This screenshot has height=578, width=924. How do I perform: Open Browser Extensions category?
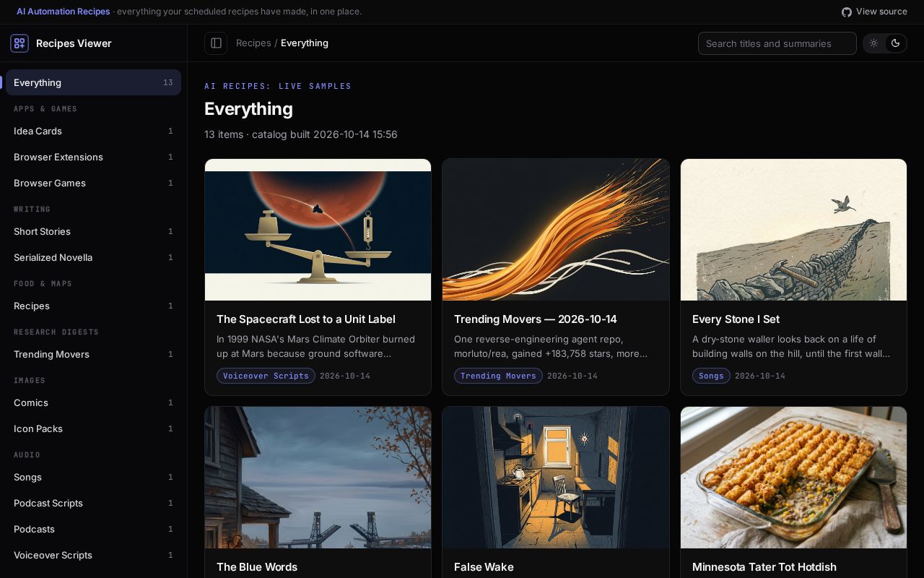pyautogui.click(x=93, y=157)
